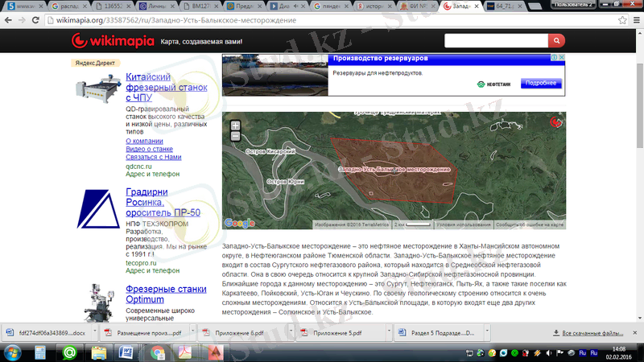Open Microsoft Word from the taskbar

click(126, 352)
